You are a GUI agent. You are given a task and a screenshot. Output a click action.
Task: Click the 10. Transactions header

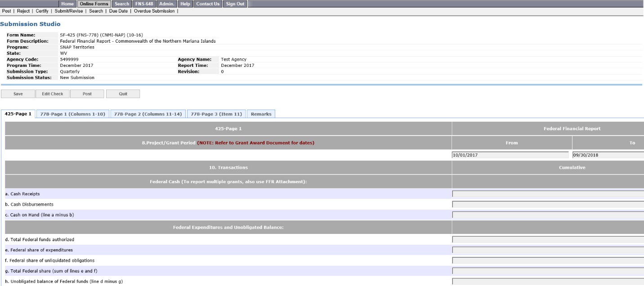pos(228,167)
